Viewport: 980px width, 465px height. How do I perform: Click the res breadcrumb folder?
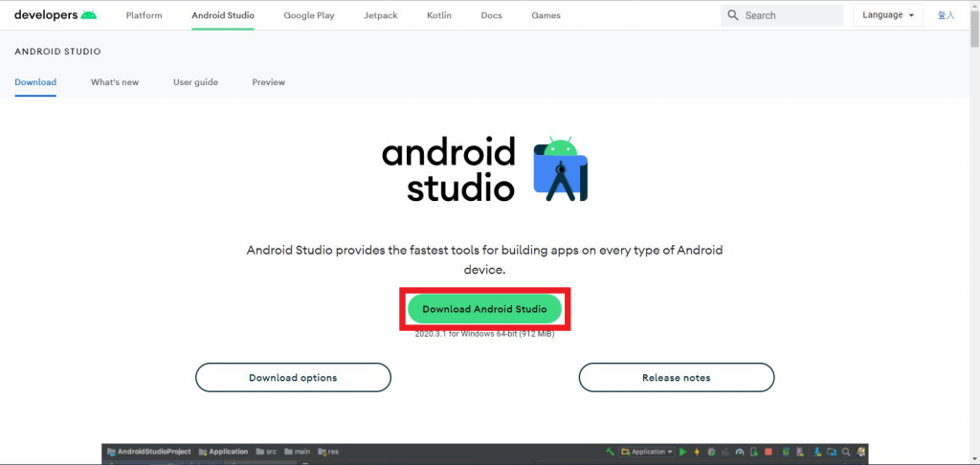click(328, 452)
